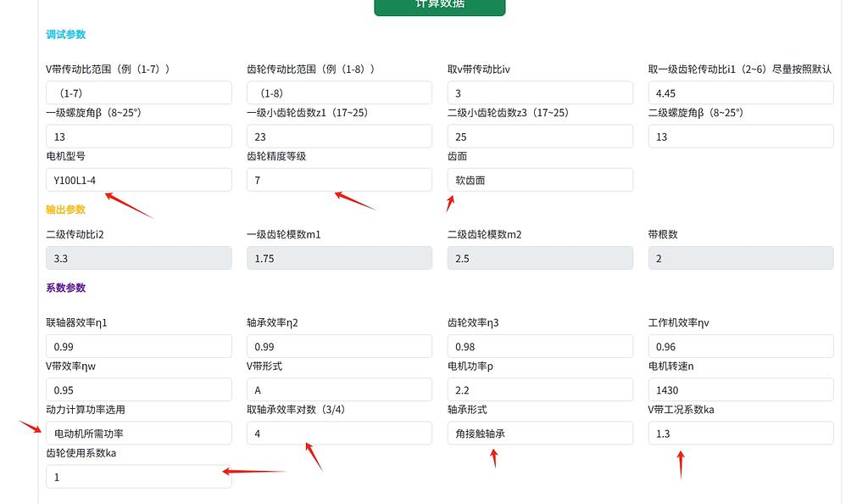Image resolution: width=868 pixels, height=504 pixels.
Task: Open the 齿轮精度等级 dropdown
Action: [339, 180]
